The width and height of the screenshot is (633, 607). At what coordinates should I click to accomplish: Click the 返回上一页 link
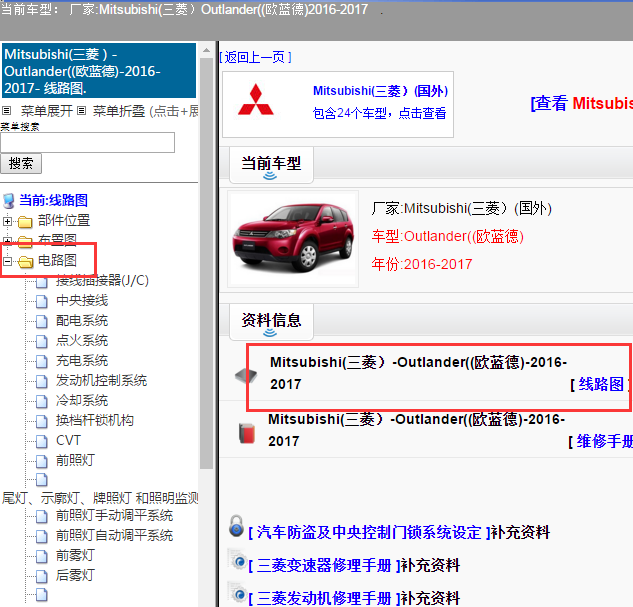[256, 57]
